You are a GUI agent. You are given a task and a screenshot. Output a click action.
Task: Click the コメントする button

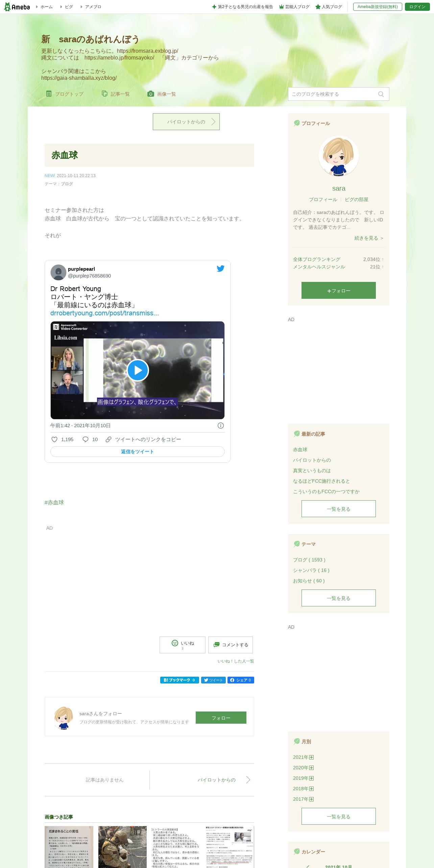[x=231, y=645]
